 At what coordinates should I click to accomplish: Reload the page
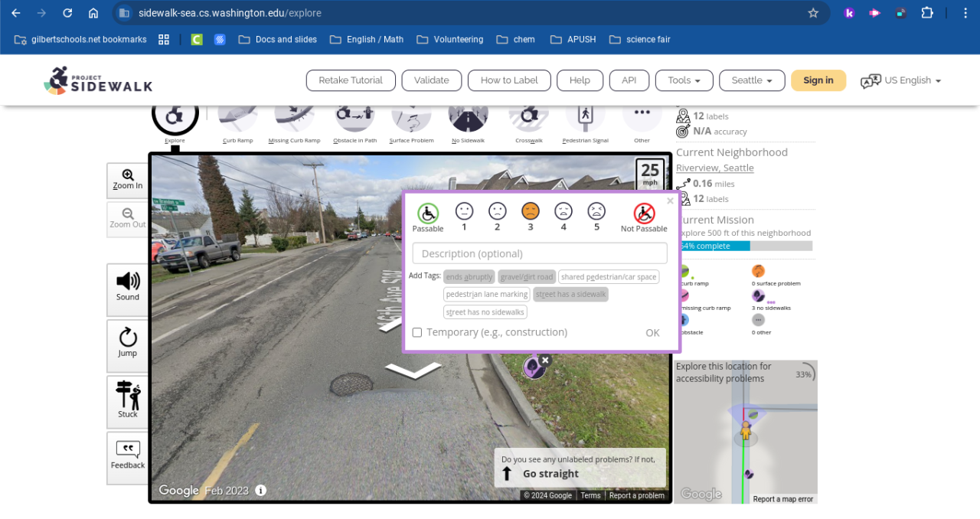[67, 13]
